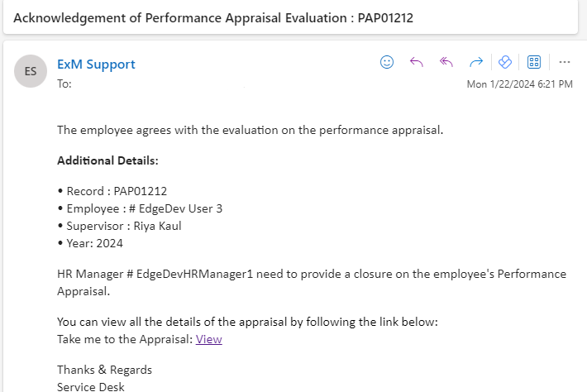
Task: Open the blue Viva icon beside Forward
Action: point(504,62)
